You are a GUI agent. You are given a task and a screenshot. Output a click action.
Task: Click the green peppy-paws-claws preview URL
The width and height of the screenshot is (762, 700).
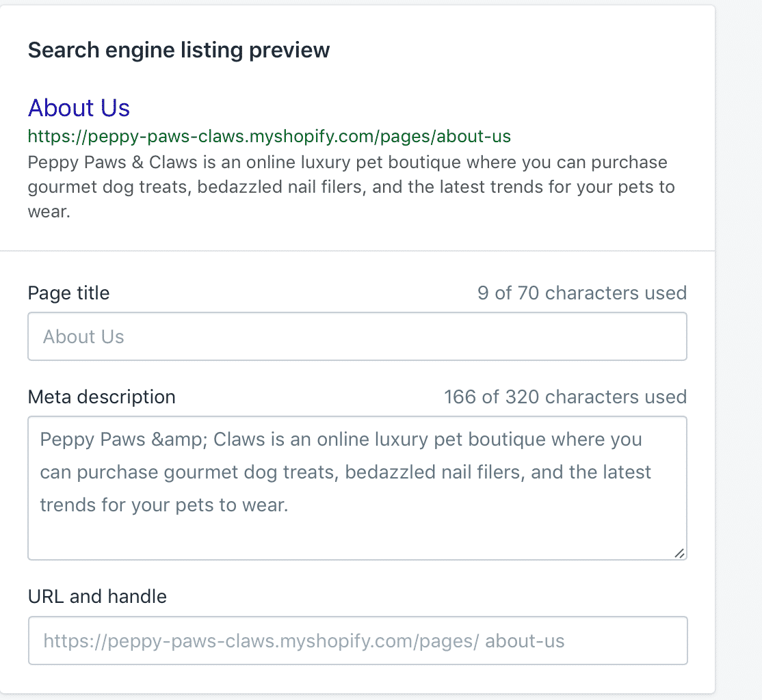click(x=270, y=137)
